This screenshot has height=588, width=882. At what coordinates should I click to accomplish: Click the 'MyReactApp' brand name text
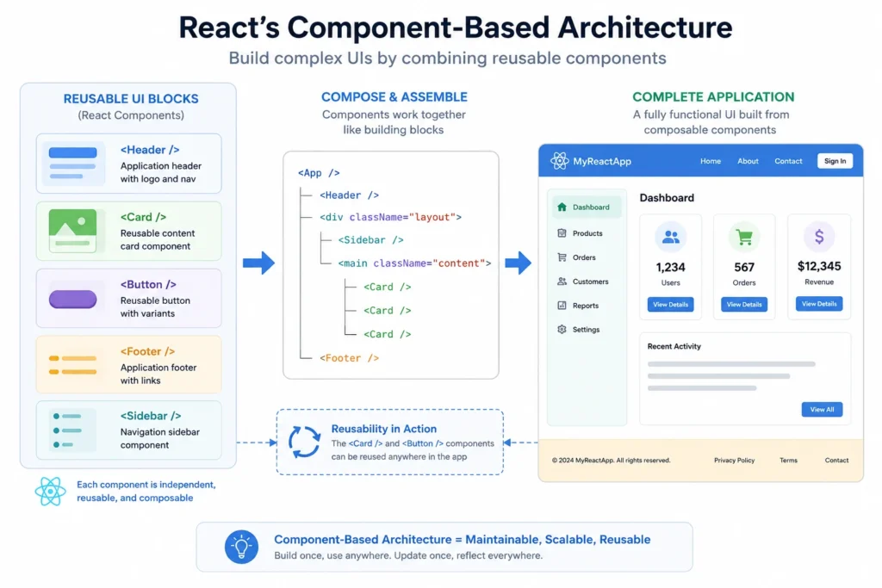pyautogui.click(x=602, y=161)
